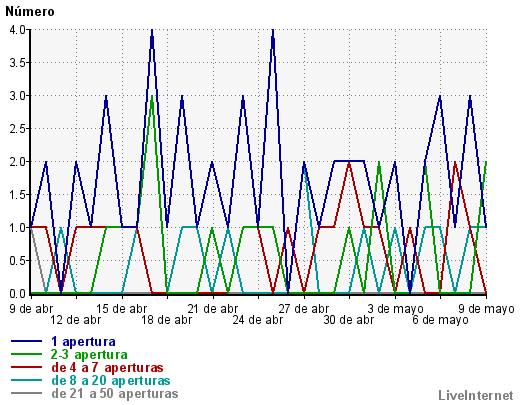Click the '2.5' y-axis value
Viewport: 520px width, 405px height.
coord(18,129)
